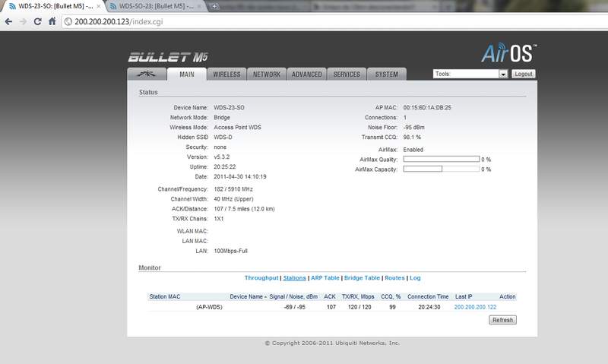Select the WDS-23-SO browser tab

pyautogui.click(x=54, y=6)
